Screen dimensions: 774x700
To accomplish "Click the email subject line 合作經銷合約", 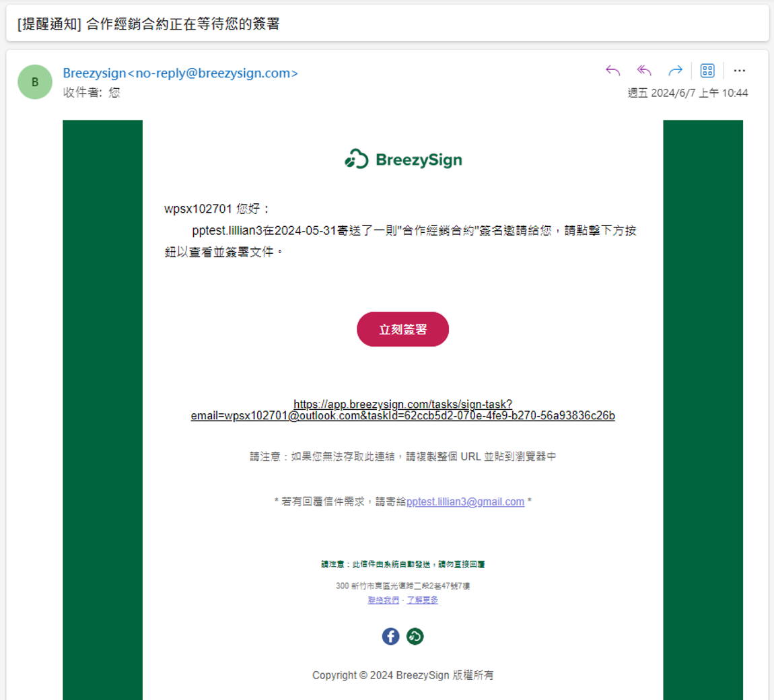I will (149, 24).
